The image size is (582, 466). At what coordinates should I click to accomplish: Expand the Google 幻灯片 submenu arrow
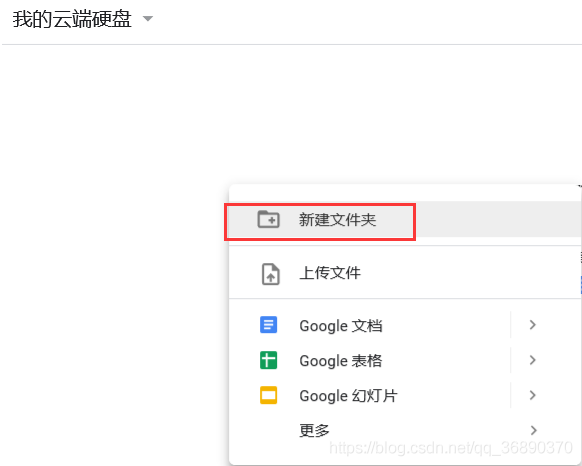tap(533, 395)
